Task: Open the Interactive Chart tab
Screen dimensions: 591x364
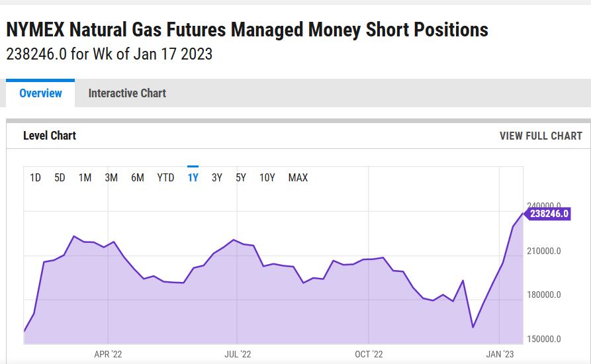Action: (127, 93)
